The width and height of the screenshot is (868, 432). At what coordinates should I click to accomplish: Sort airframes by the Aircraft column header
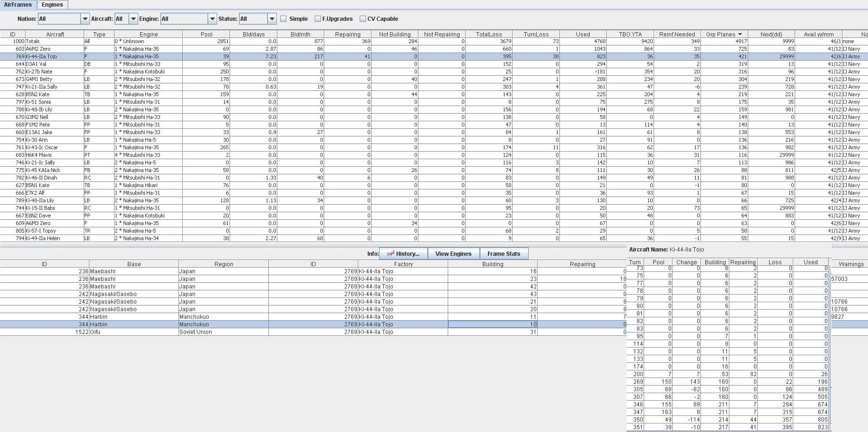[55, 34]
